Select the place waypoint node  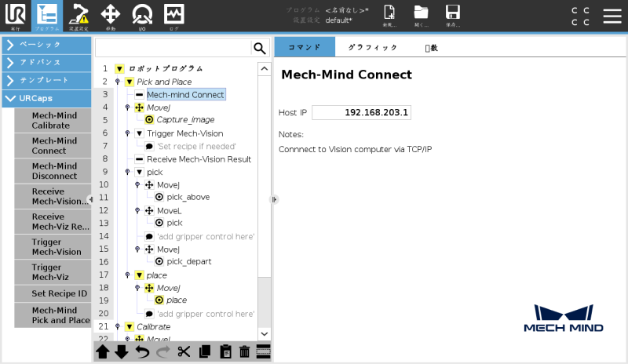coord(176,300)
